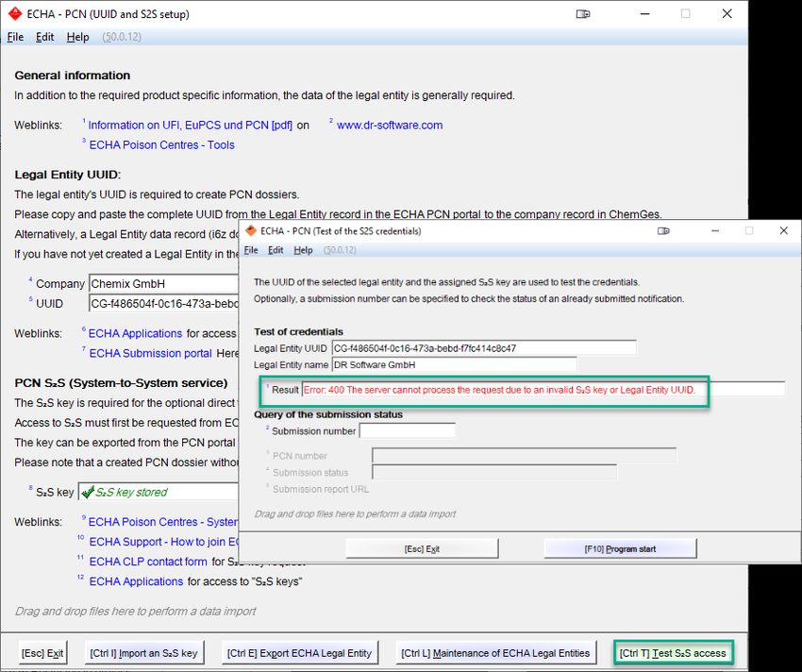The width and height of the screenshot is (802, 672).
Task: Open Help menu in Test of S2S credentials dialog
Action: [x=303, y=250]
